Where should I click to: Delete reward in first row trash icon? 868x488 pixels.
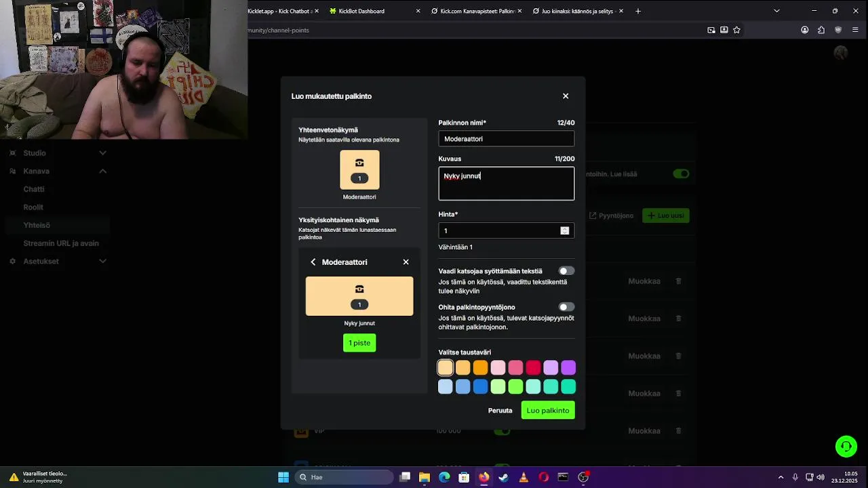click(x=678, y=281)
